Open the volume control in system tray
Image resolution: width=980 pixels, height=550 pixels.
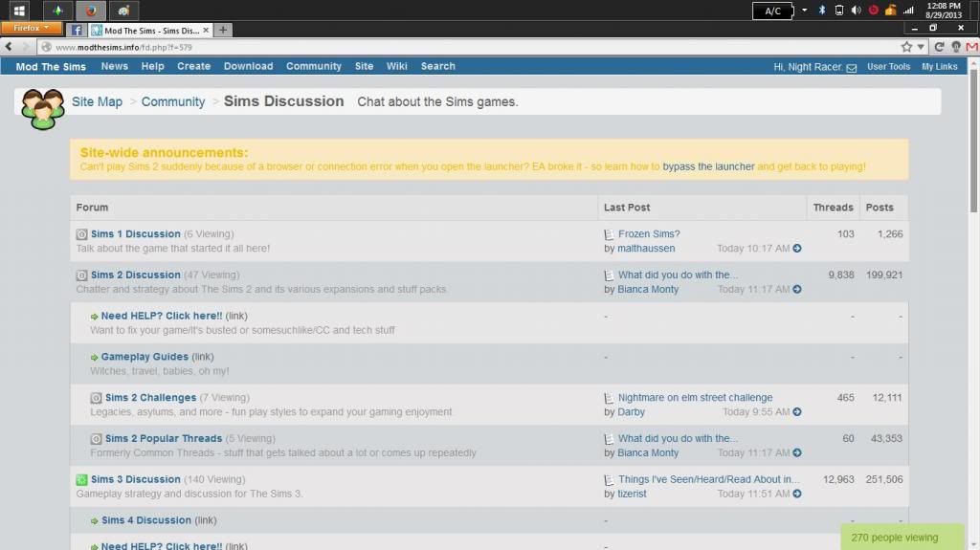click(x=857, y=10)
